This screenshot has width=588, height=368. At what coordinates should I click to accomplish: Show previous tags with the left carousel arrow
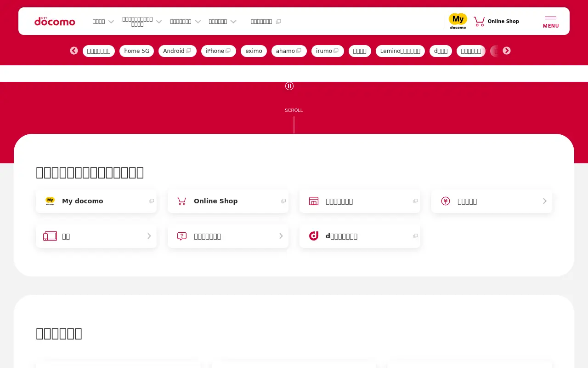coord(74,51)
